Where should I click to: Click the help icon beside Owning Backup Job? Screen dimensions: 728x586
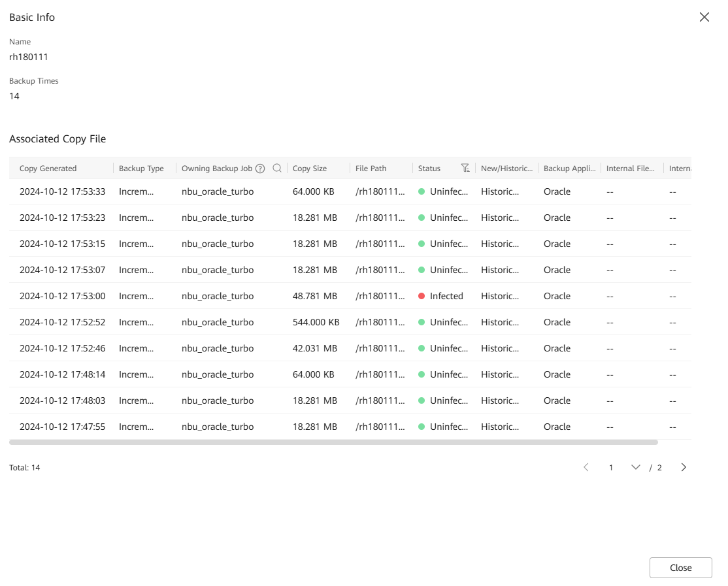pos(260,169)
